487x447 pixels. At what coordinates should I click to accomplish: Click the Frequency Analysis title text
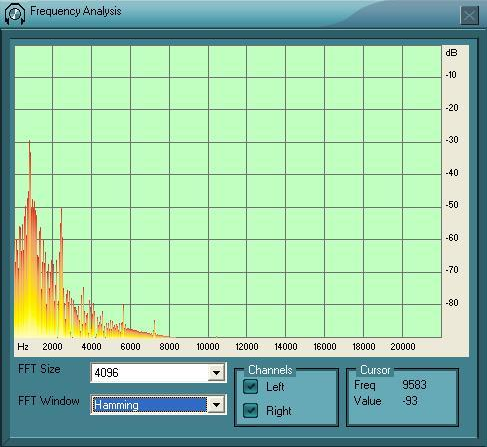pyautogui.click(x=76, y=11)
